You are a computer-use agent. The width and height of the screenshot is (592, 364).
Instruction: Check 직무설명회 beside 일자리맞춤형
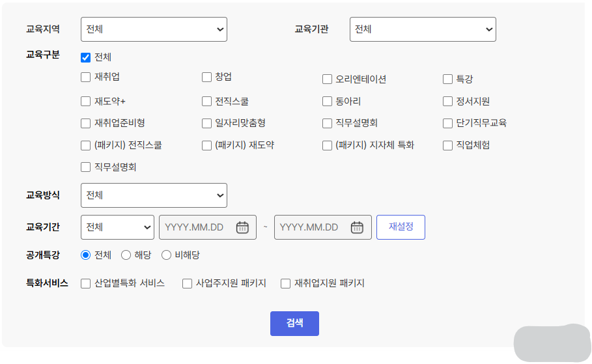(x=327, y=124)
